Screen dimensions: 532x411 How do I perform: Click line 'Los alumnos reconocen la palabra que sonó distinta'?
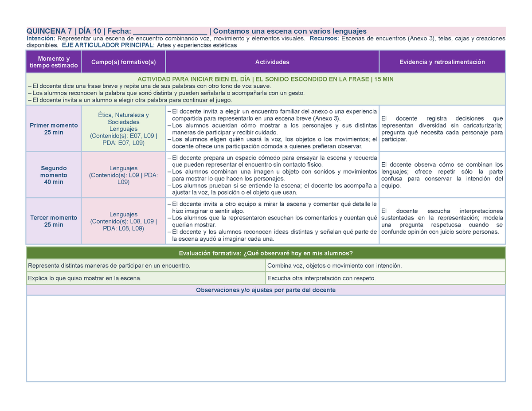(166, 93)
